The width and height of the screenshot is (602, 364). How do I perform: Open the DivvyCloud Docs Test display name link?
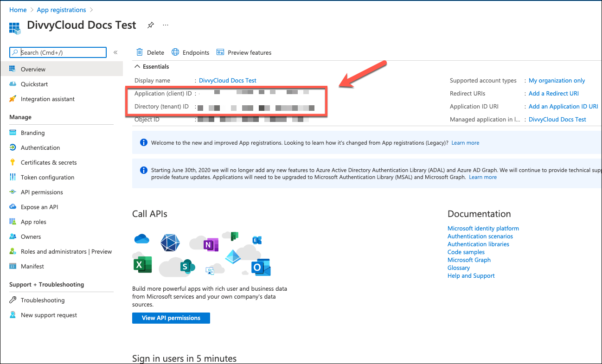pyautogui.click(x=228, y=80)
